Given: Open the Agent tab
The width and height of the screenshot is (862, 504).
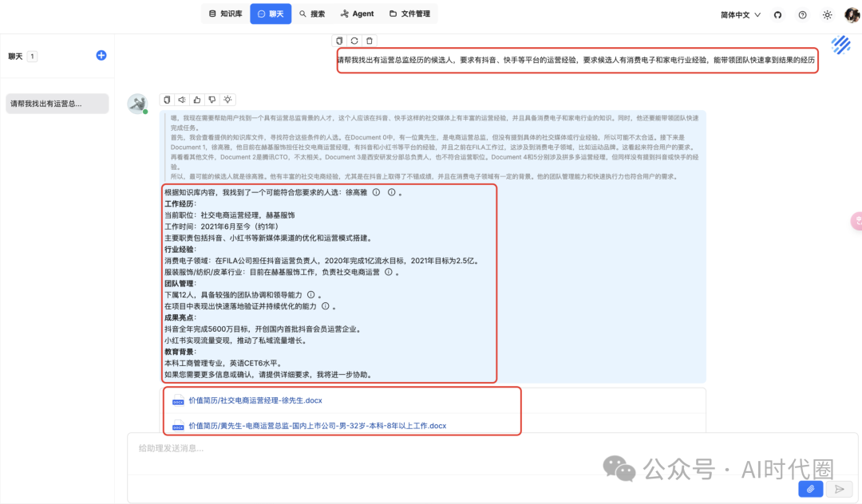Looking at the screenshot, I should (357, 14).
